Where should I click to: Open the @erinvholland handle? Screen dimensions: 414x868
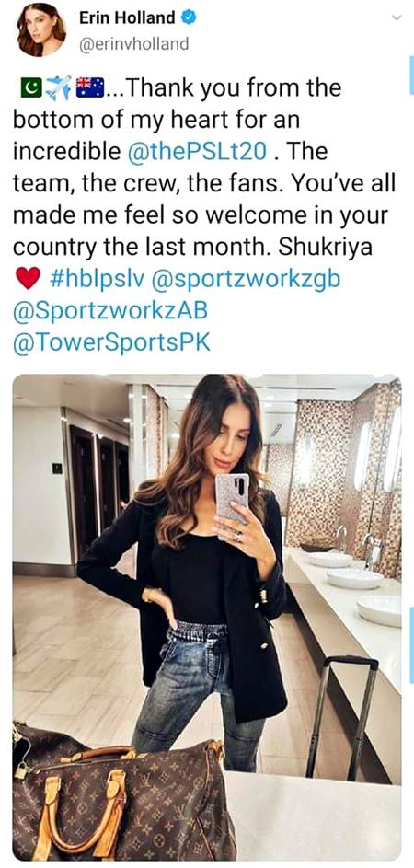pyautogui.click(x=133, y=44)
